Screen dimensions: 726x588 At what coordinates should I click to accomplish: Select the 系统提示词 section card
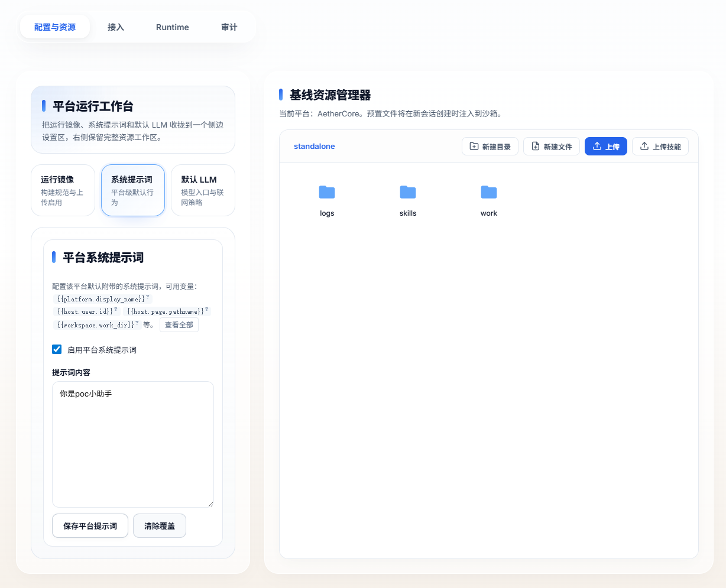(133, 190)
